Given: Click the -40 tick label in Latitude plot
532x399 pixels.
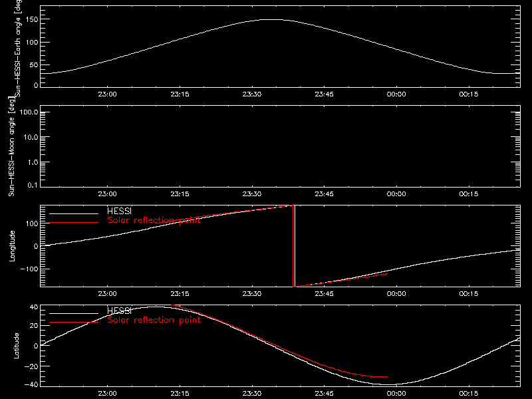Looking at the screenshot, I should coord(31,384).
